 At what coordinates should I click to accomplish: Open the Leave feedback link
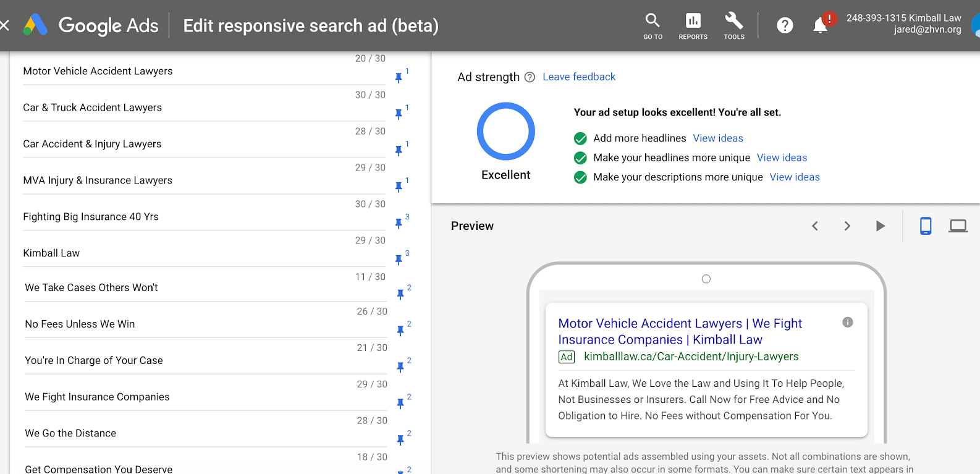[x=579, y=77]
